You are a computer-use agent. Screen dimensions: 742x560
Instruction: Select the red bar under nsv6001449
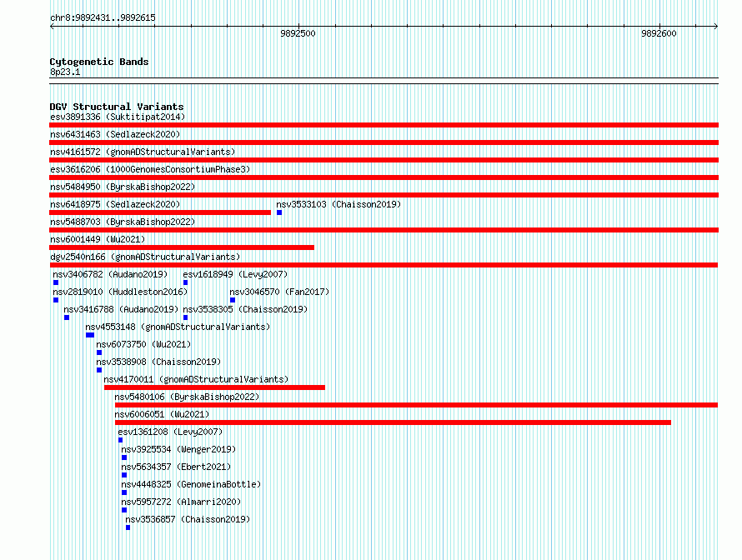(182, 247)
